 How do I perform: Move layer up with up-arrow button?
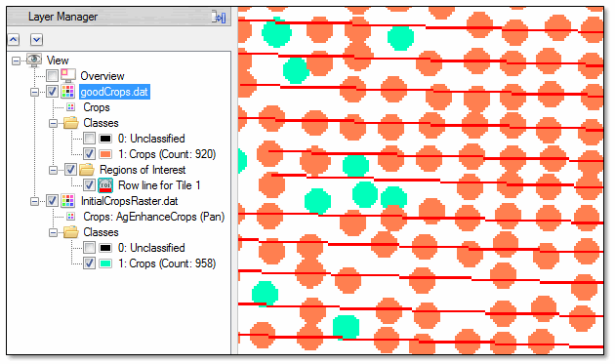tap(14, 40)
